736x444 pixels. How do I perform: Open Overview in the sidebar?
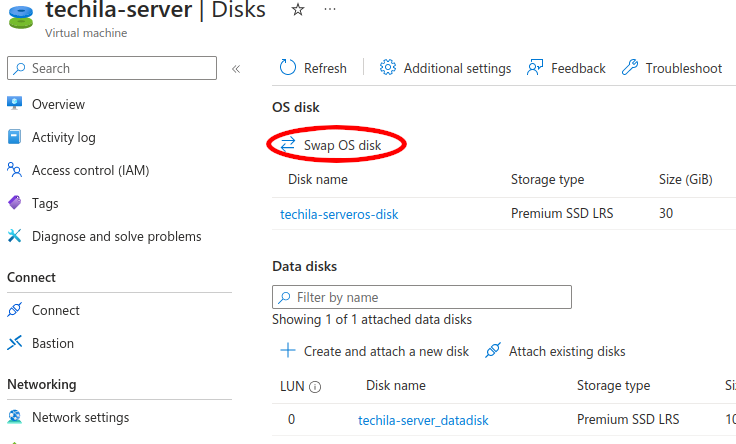[58, 104]
